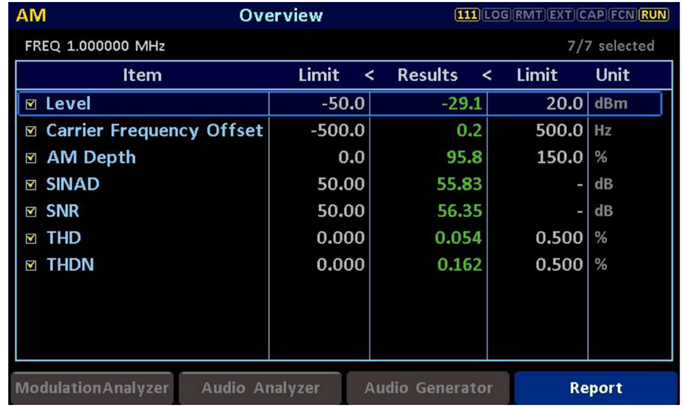
Task: Click the Level upper limit 20.0
Action: pyautogui.click(x=565, y=104)
